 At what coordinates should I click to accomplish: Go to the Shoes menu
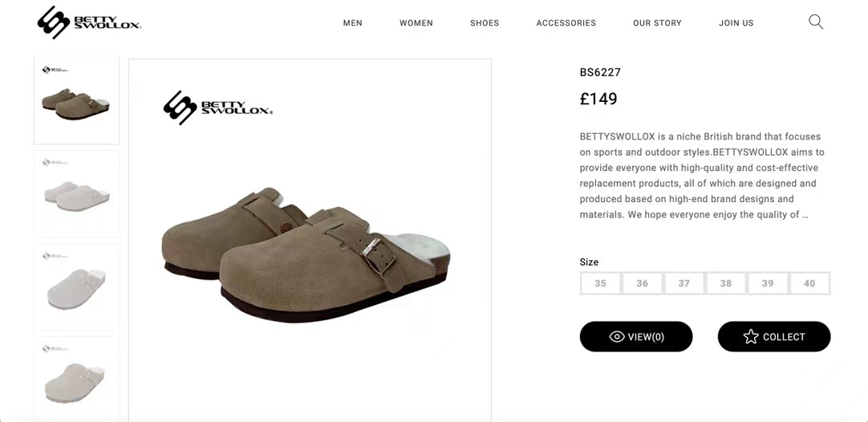(x=485, y=23)
